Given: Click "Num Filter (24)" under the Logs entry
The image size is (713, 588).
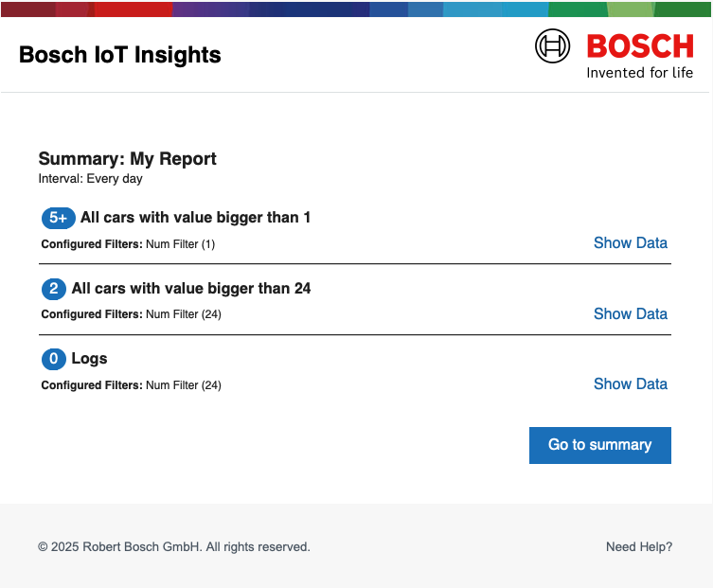Looking at the screenshot, I should point(184,385).
